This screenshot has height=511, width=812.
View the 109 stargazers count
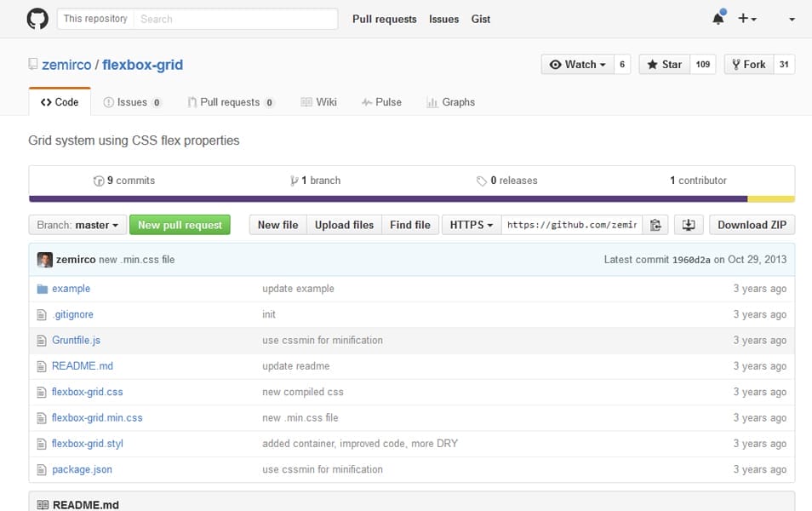(703, 64)
